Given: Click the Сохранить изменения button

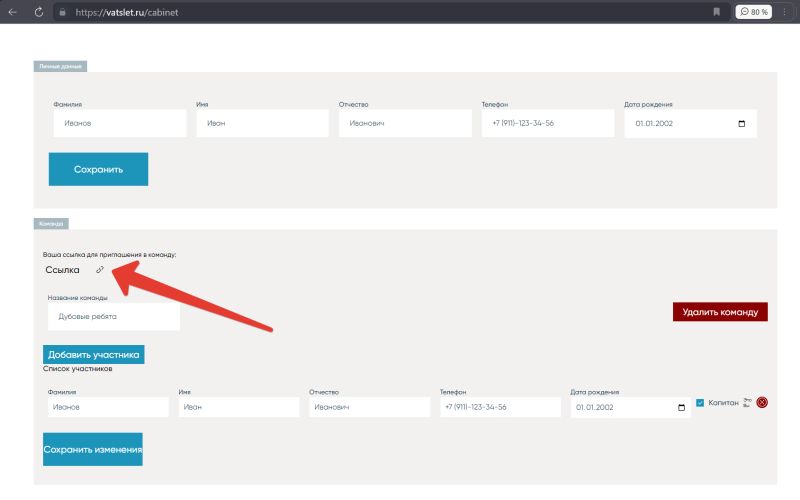Looking at the screenshot, I should click(93, 449).
